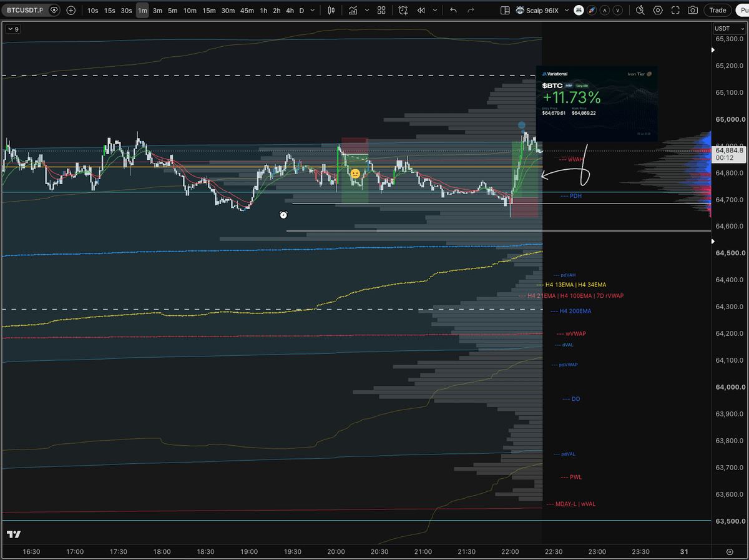Start bar replay with the rewind icon
The height and width of the screenshot is (560, 749).
[x=421, y=10]
